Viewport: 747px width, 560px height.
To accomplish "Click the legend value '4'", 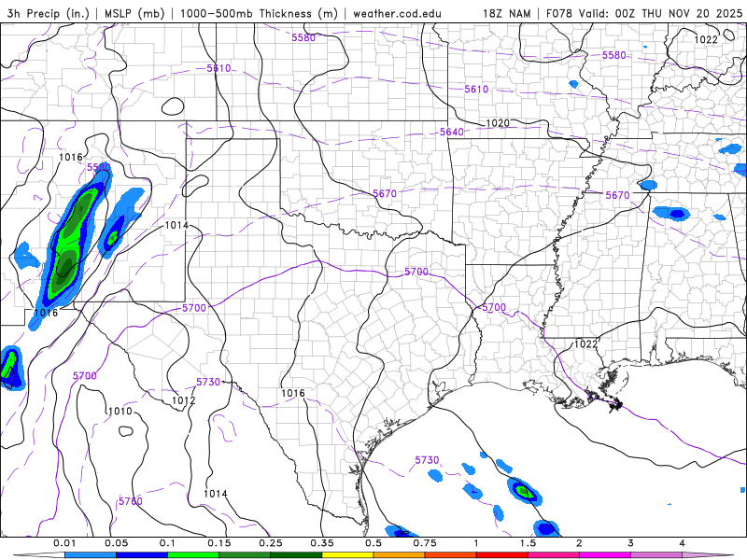I will [x=683, y=543].
